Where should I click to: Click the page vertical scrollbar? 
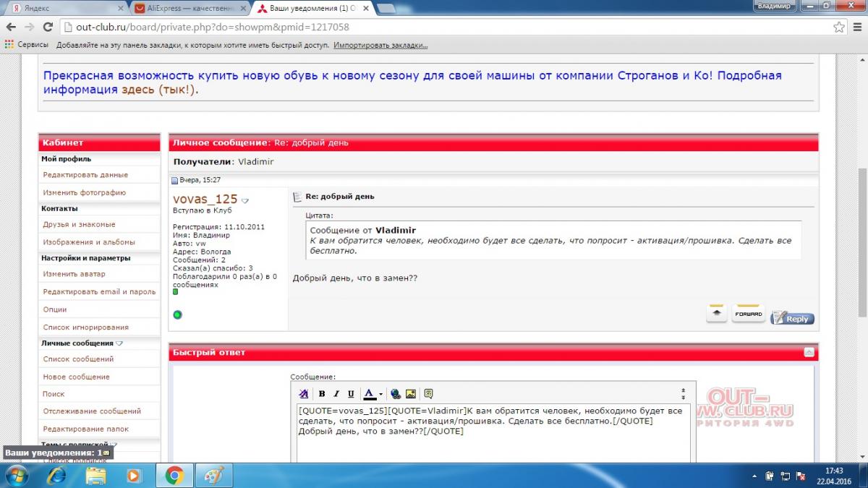[x=862, y=242]
